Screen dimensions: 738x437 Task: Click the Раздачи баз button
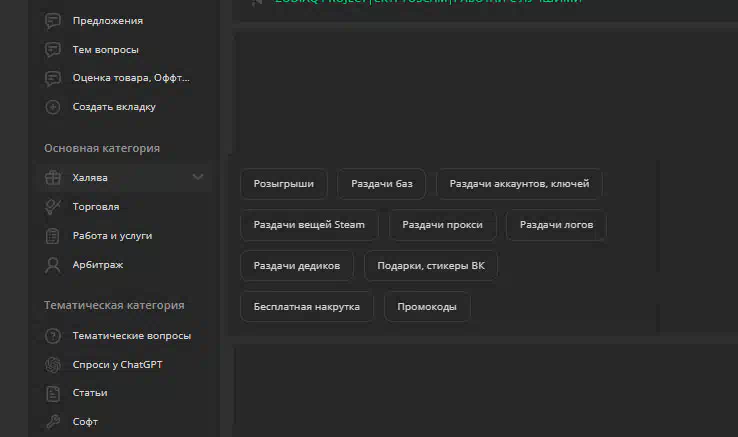(x=382, y=184)
